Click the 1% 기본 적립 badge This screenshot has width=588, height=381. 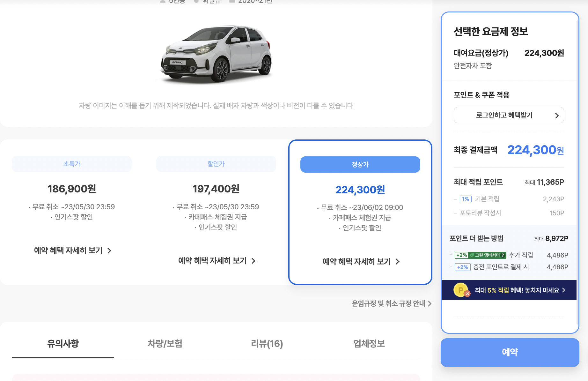pyautogui.click(x=465, y=198)
